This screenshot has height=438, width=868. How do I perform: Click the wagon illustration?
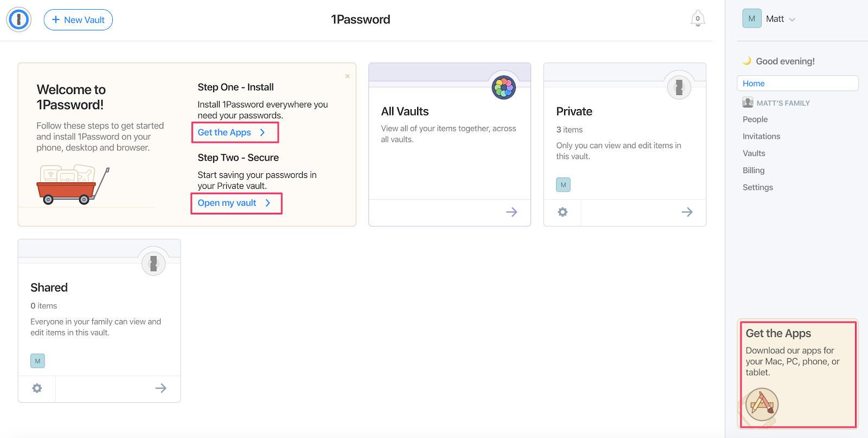coord(73,185)
